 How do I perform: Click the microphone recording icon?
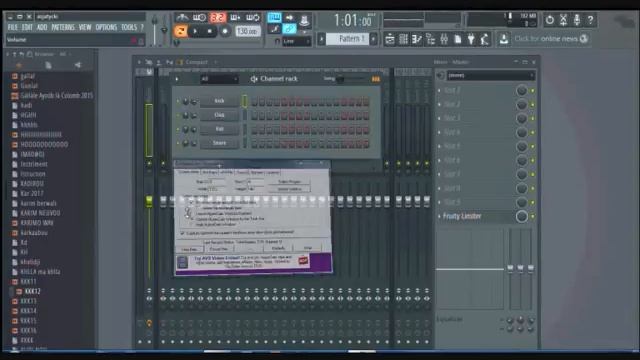coord(577,20)
